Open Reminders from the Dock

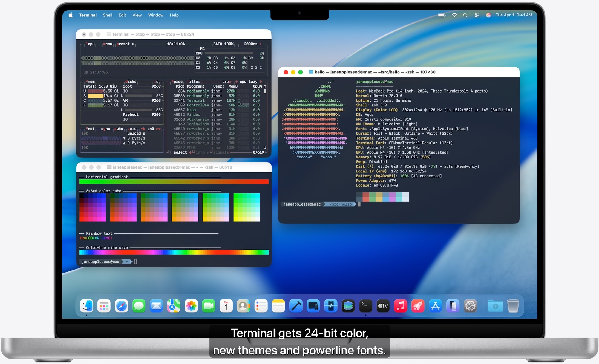(261, 306)
